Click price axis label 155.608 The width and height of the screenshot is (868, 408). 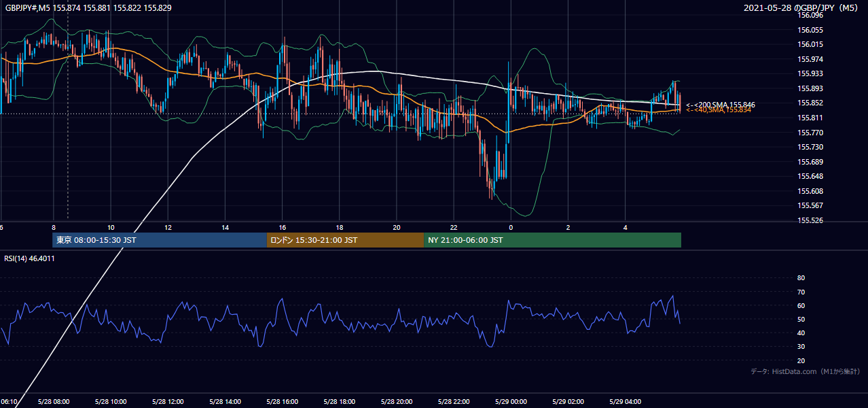click(810, 191)
